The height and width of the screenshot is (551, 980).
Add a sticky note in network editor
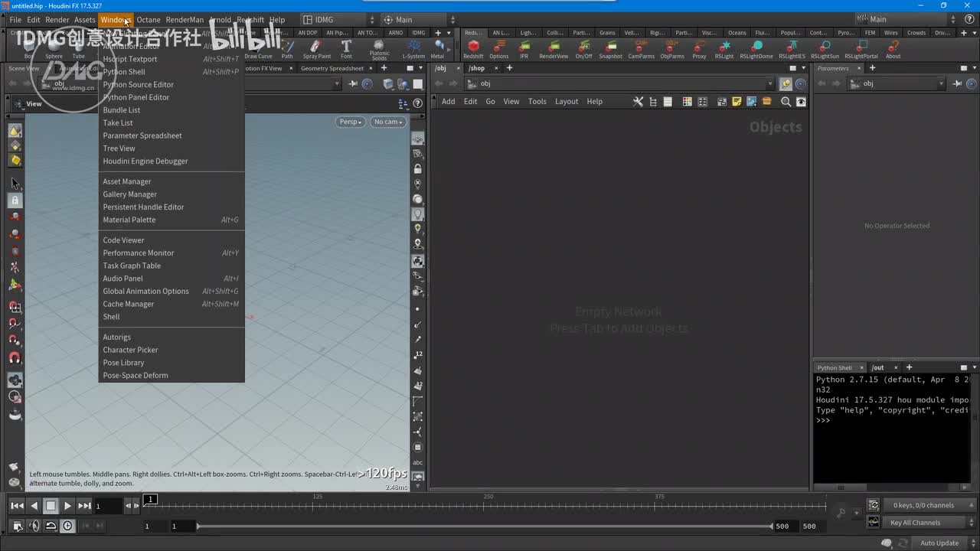737,102
